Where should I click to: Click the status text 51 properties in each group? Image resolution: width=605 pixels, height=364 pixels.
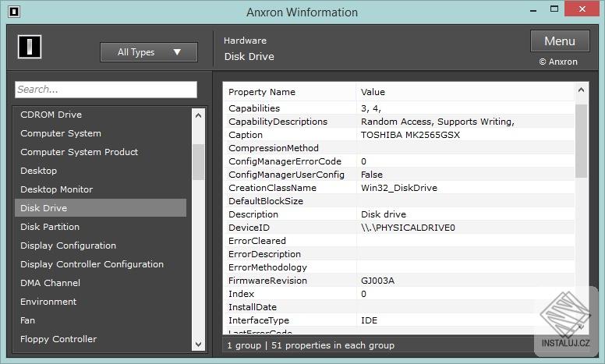(x=333, y=345)
